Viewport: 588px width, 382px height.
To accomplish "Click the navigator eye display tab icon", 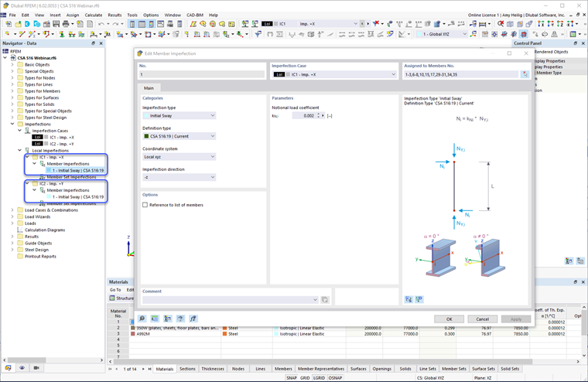I will pos(22,368).
